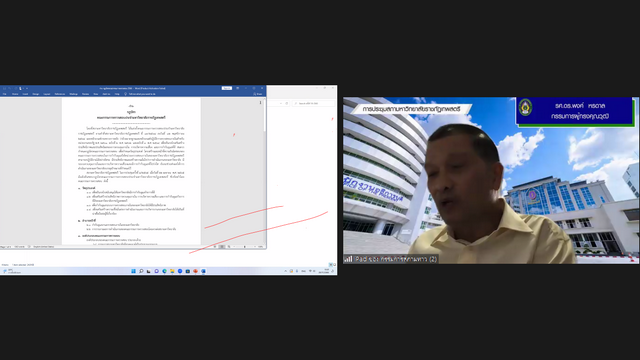Click the Share icon in Word's ribbon
The image size is (640, 360).
258,94
